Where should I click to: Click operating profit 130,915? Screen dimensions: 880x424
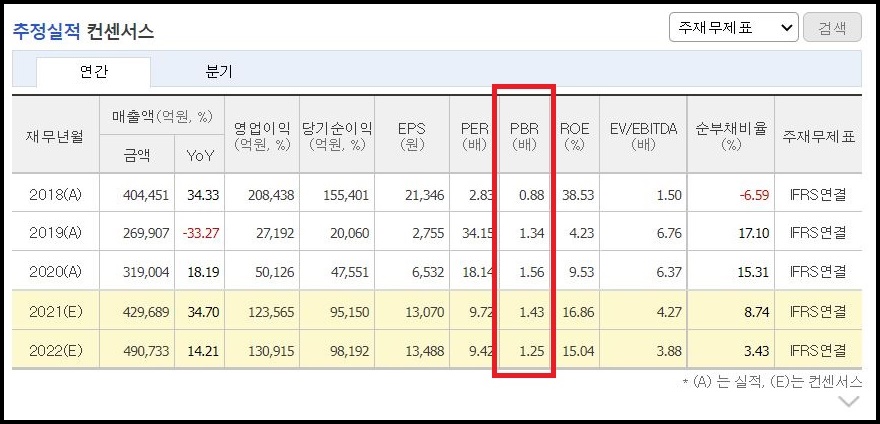271,352
